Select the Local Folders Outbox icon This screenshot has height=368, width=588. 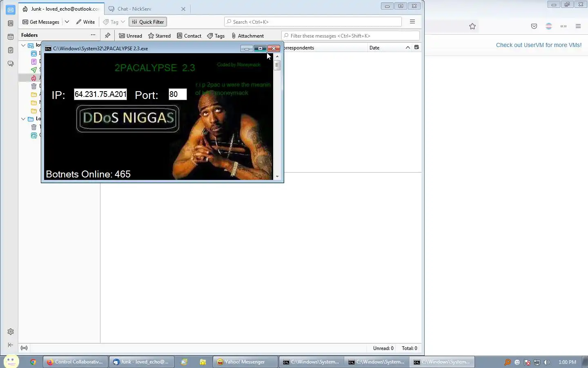coord(34,135)
